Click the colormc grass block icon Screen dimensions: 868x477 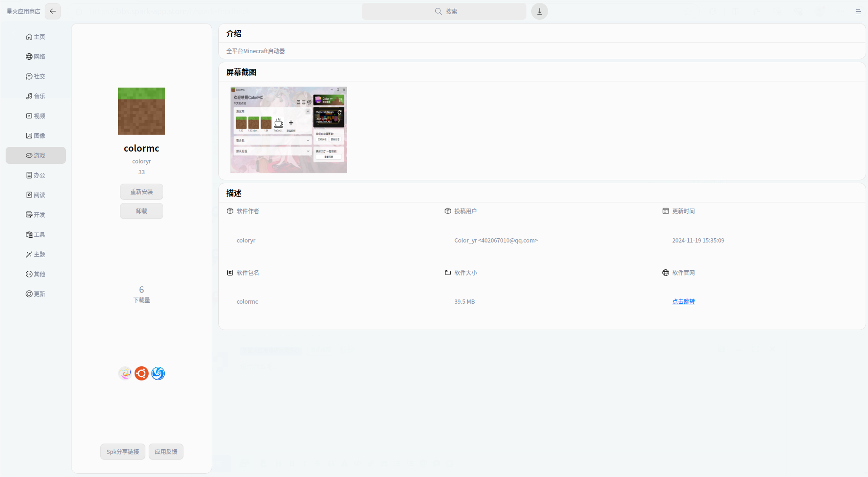click(142, 111)
